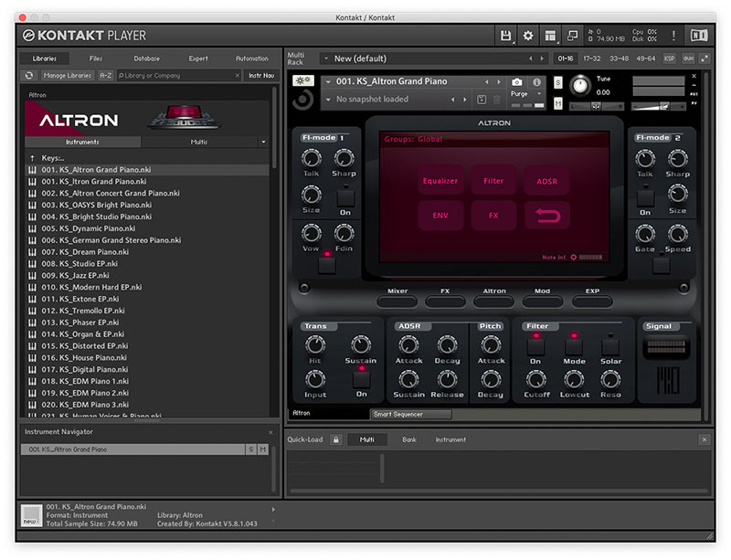
Task: Save the current snapshot icon
Action: click(482, 100)
